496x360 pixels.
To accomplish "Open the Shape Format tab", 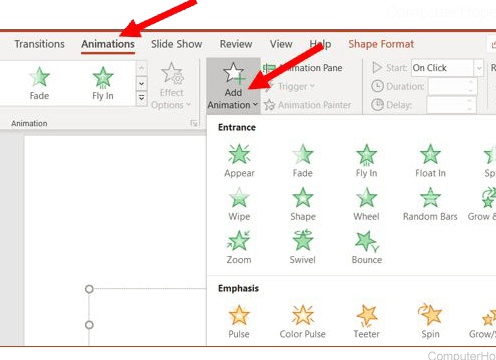I will click(x=381, y=44).
